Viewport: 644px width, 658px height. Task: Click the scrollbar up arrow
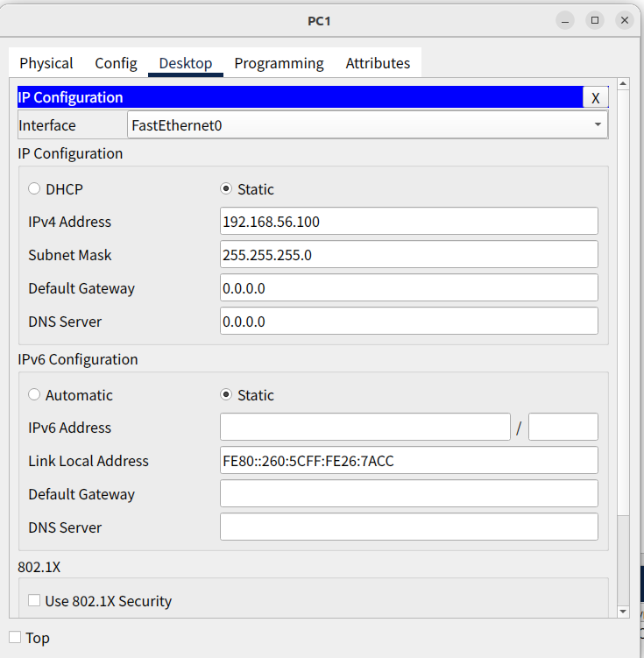point(623,84)
